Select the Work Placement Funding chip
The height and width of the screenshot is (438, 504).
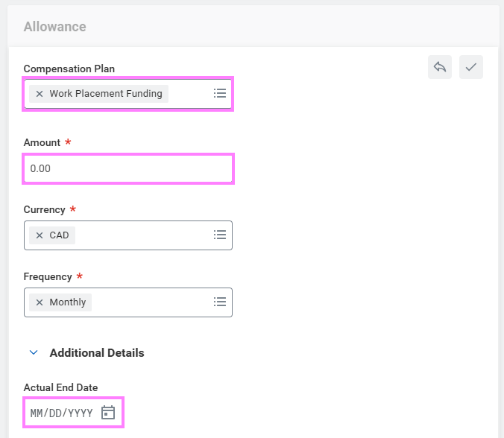point(105,94)
